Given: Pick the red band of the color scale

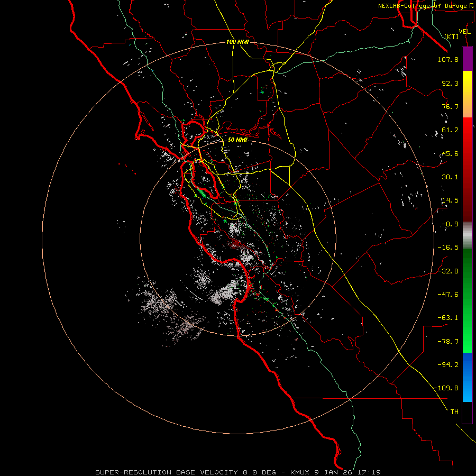Looking at the screenshot, I should [x=467, y=169].
